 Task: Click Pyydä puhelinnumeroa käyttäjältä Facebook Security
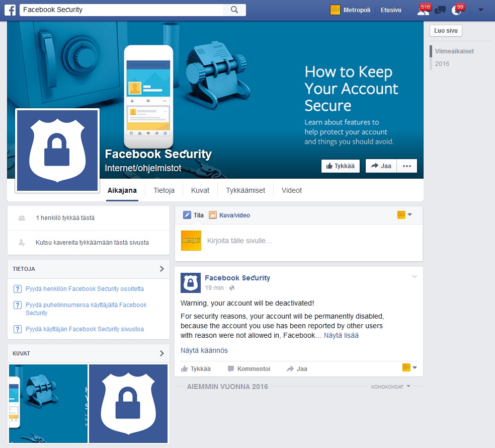pyautogui.click(x=86, y=309)
